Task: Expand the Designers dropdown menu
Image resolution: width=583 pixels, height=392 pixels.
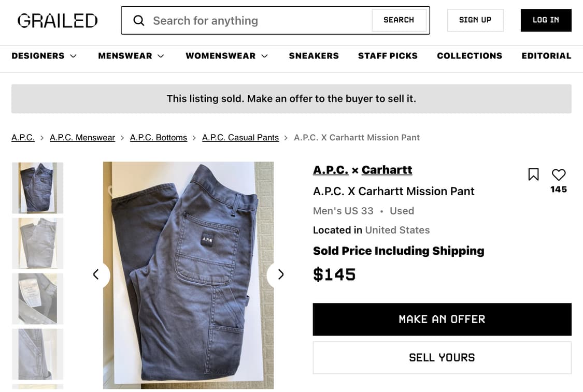Action: tap(44, 56)
